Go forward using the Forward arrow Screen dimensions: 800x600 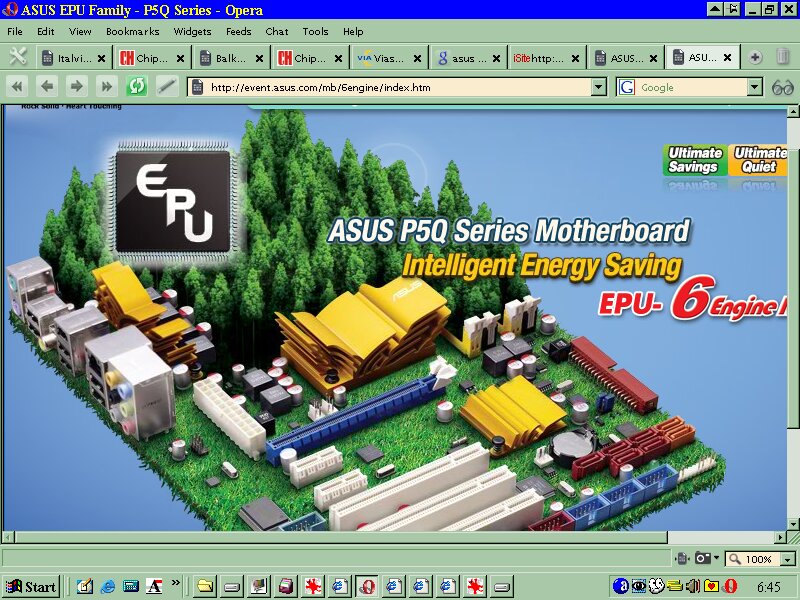point(77,87)
